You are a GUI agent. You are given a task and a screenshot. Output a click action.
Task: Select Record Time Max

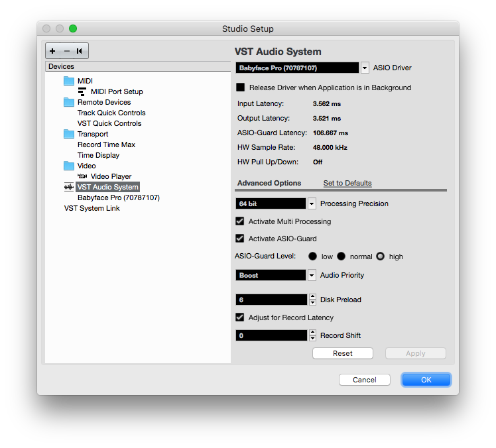click(106, 144)
